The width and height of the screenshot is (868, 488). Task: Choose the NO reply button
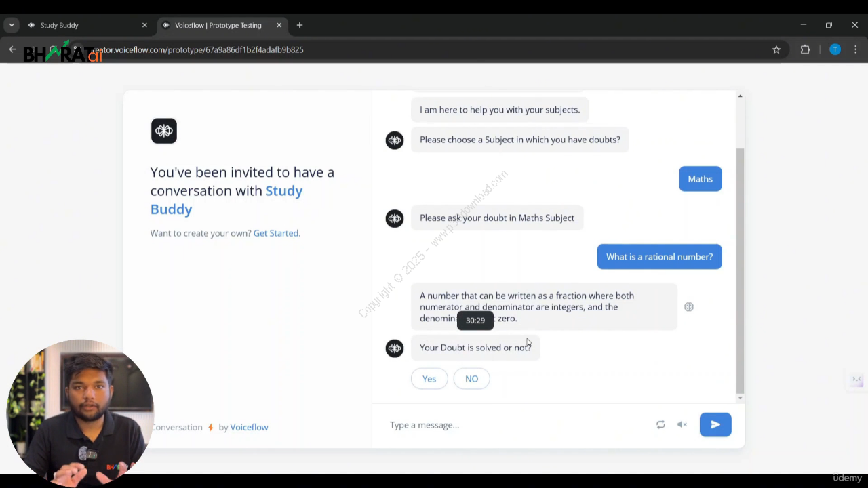tap(471, 379)
